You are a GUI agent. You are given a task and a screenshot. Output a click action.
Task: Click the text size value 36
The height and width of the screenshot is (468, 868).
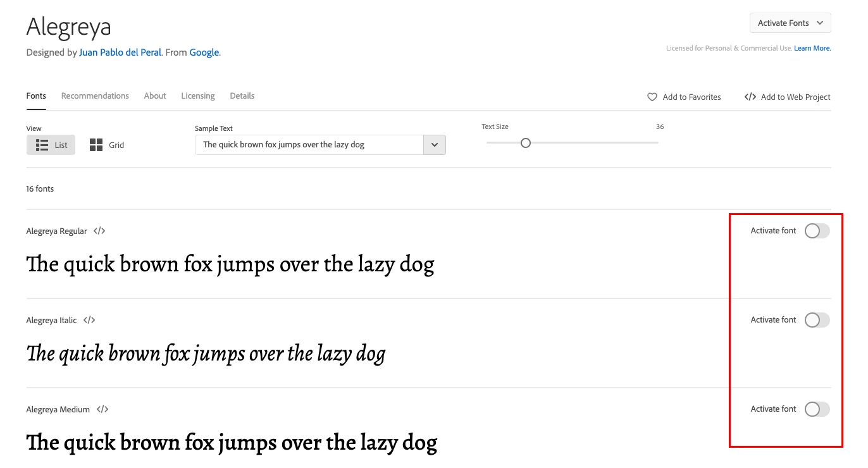click(x=660, y=126)
